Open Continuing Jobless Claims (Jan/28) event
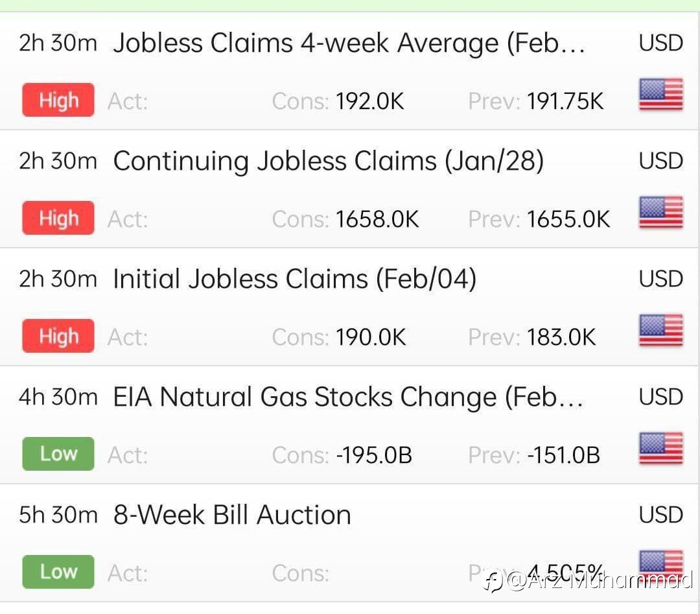The image size is (700, 614). [329, 161]
